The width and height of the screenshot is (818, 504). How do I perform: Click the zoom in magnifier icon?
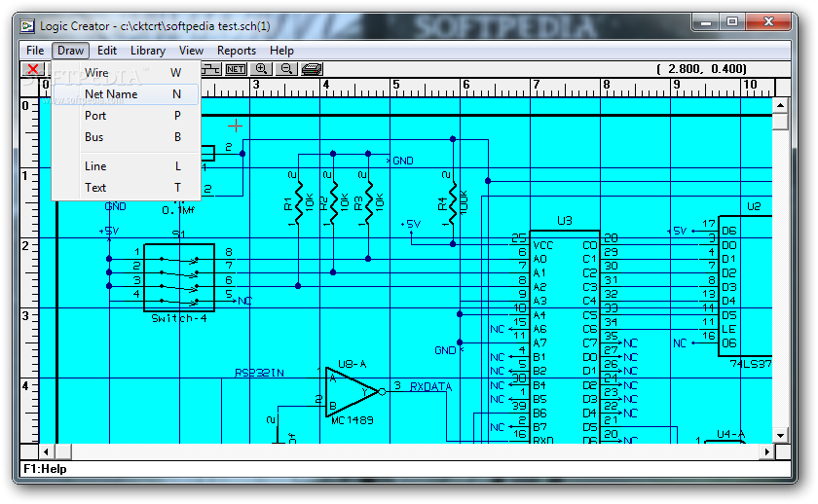(x=261, y=69)
